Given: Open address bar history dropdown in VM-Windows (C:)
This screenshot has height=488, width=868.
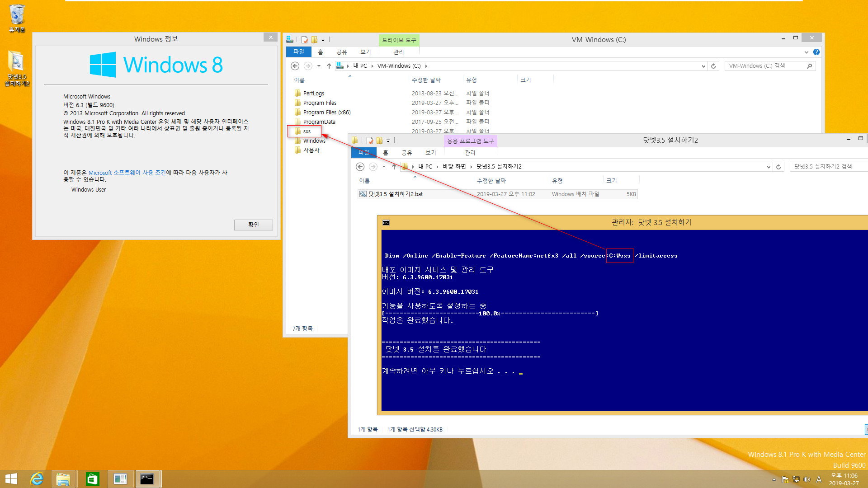Looking at the screenshot, I should coord(703,66).
